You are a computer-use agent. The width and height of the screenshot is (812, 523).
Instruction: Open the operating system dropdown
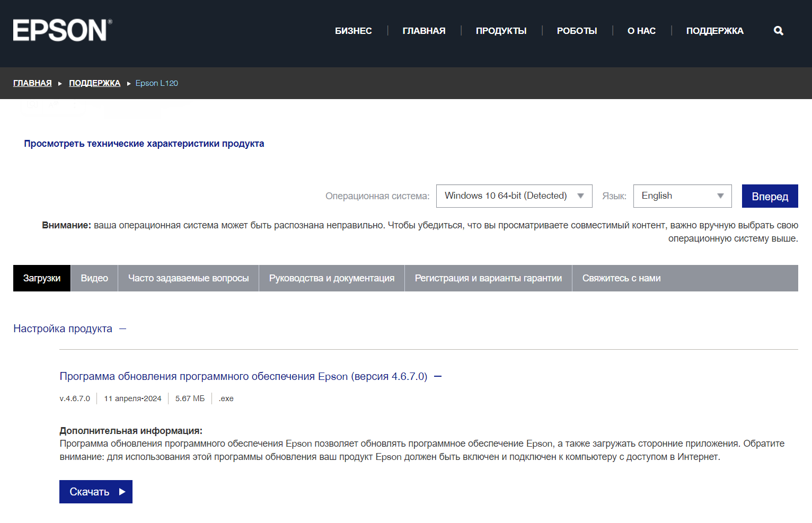(x=514, y=196)
